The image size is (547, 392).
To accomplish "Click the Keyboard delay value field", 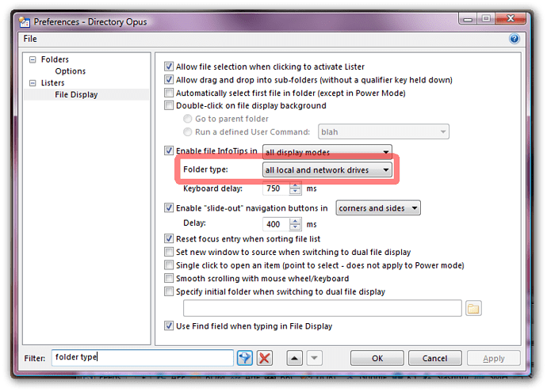I will pos(276,188).
